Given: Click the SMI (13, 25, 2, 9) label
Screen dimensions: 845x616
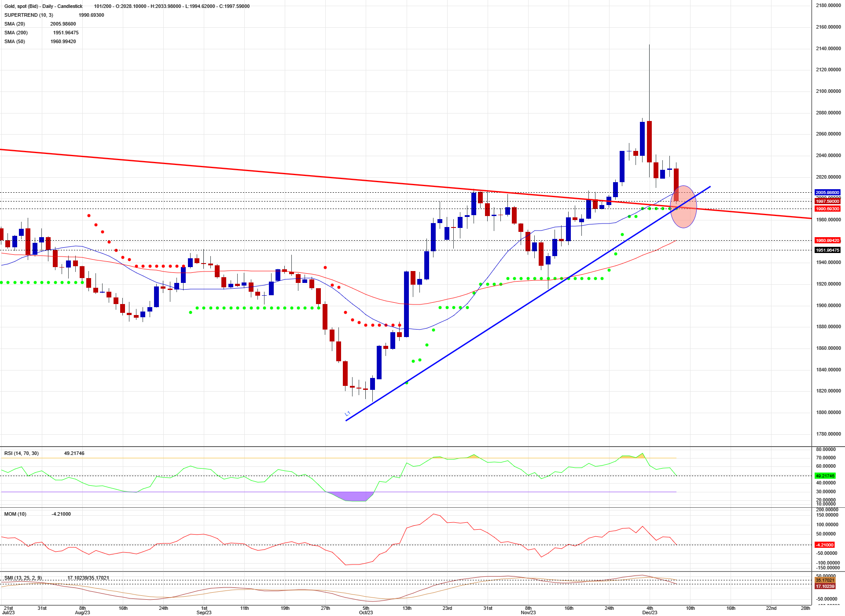Looking at the screenshot, I should click(23, 578).
